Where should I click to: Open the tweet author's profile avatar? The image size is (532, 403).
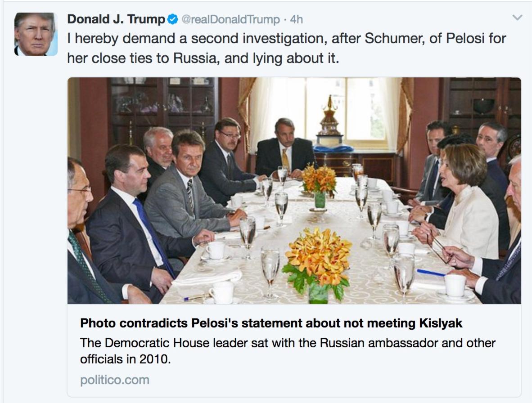coord(36,34)
